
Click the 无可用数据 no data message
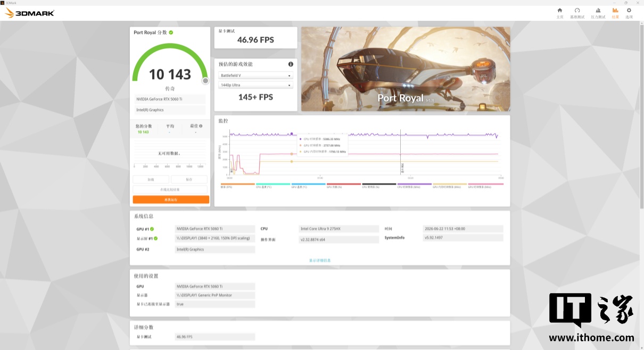(169, 153)
